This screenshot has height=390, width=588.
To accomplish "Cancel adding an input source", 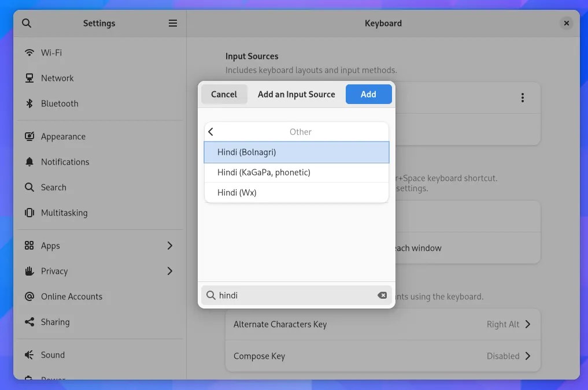I will click(x=224, y=94).
